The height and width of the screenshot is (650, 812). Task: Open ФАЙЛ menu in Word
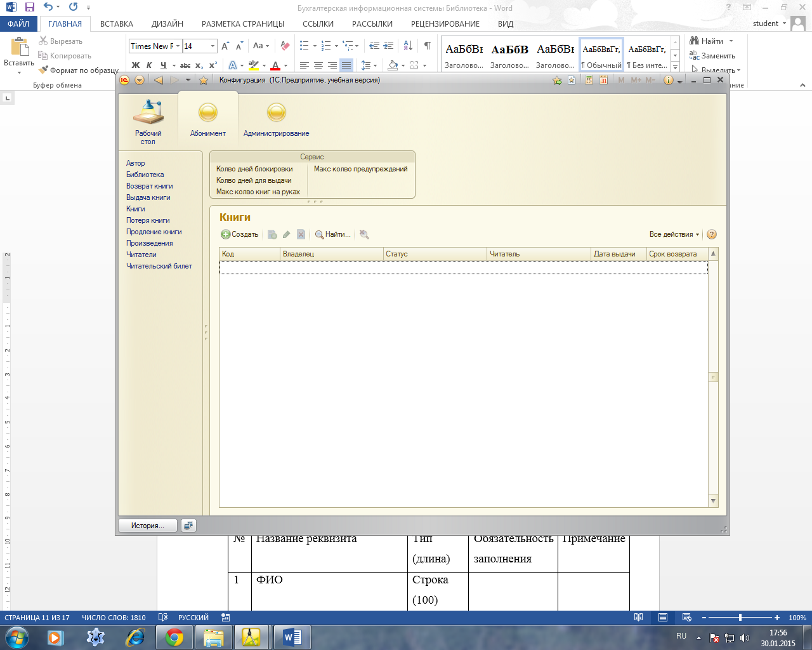coord(19,23)
